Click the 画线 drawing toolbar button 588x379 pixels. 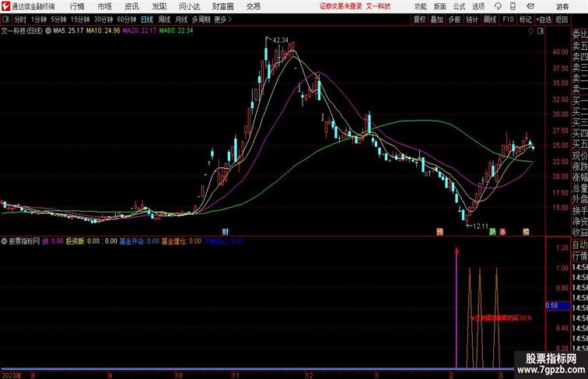click(x=490, y=19)
